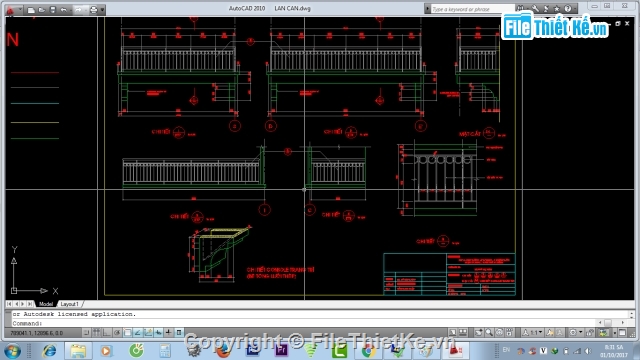Expand the workspace switching dropdown arrow
Viewport: 640px width, 360px height.
(581, 332)
